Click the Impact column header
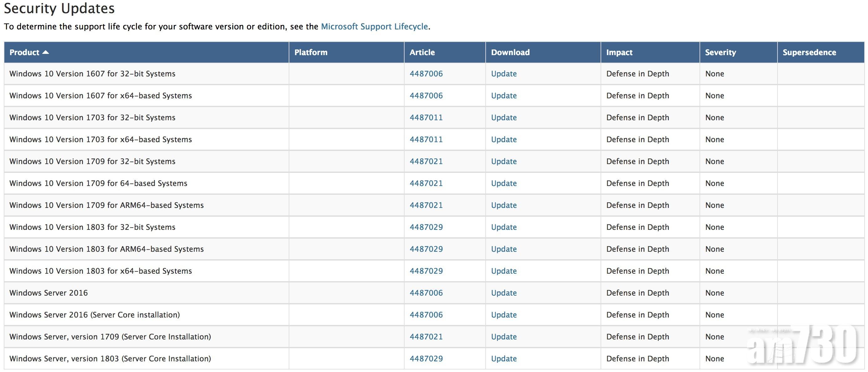Image resolution: width=868 pixels, height=372 pixels. coord(619,52)
